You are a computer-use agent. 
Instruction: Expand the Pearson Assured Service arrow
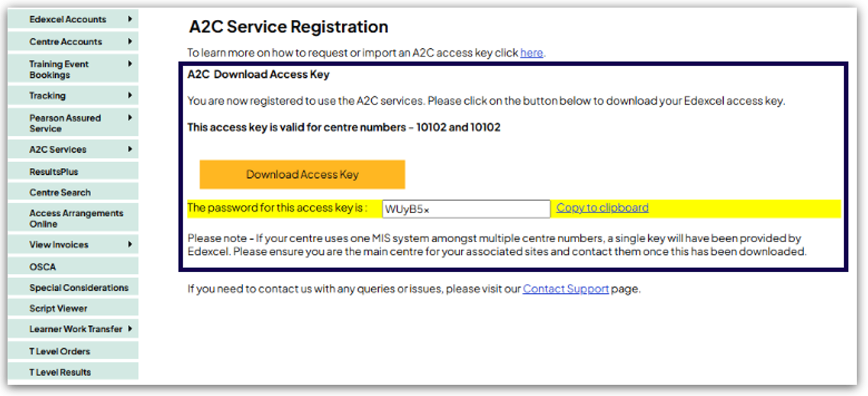pos(129,118)
